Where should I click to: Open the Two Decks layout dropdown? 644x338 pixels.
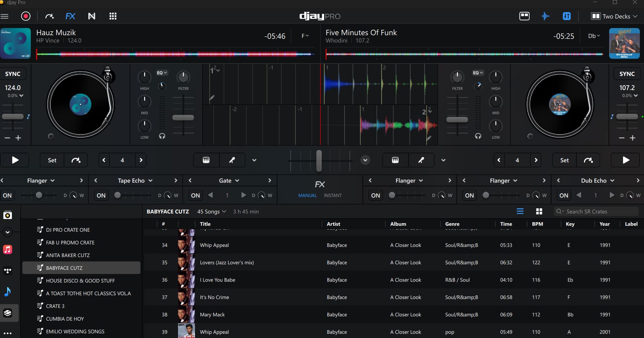(614, 16)
